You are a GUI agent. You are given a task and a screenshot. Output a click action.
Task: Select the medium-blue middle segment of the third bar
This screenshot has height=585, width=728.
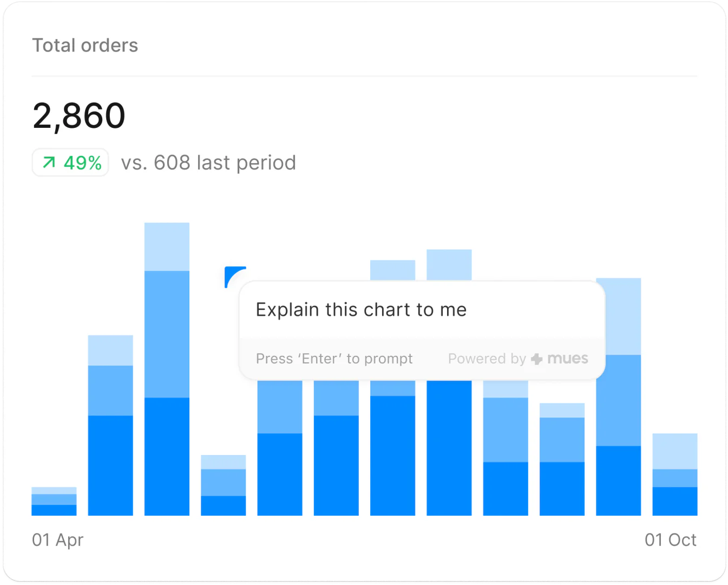click(x=167, y=334)
